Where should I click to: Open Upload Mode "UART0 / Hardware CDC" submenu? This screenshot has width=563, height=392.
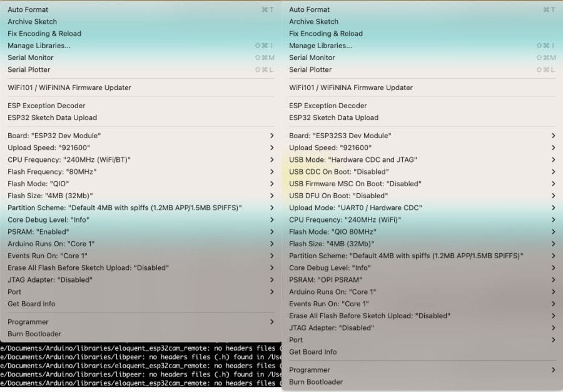pyautogui.click(x=422, y=208)
